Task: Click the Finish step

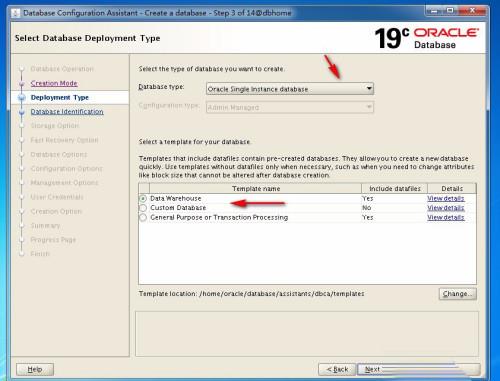Action: pyautogui.click(x=40, y=254)
